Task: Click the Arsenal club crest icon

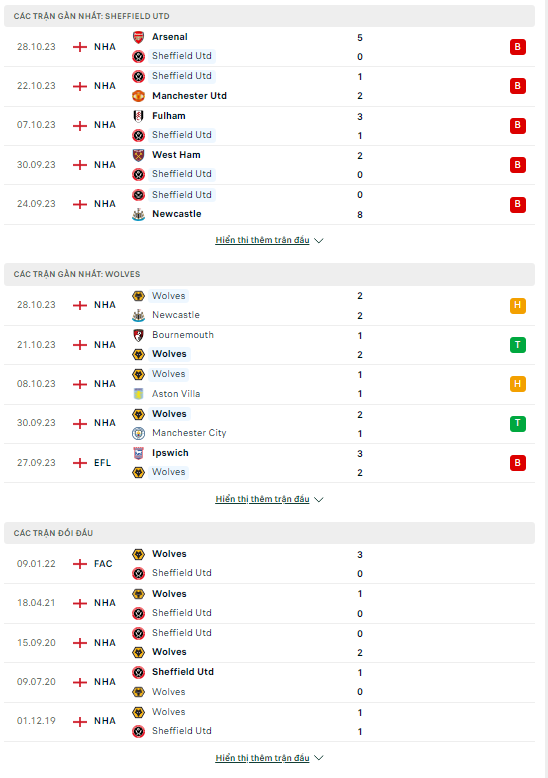Action: tap(138, 37)
